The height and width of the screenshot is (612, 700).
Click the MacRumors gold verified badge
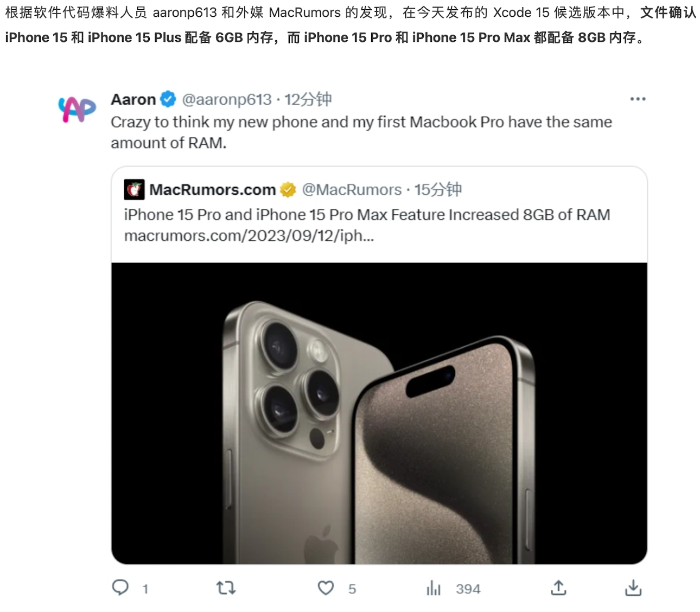(x=288, y=189)
